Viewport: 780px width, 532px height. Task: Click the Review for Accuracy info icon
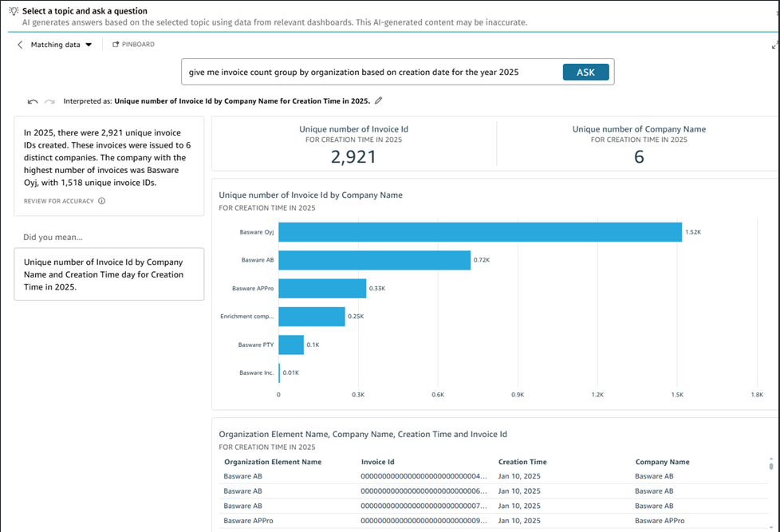[x=101, y=201]
